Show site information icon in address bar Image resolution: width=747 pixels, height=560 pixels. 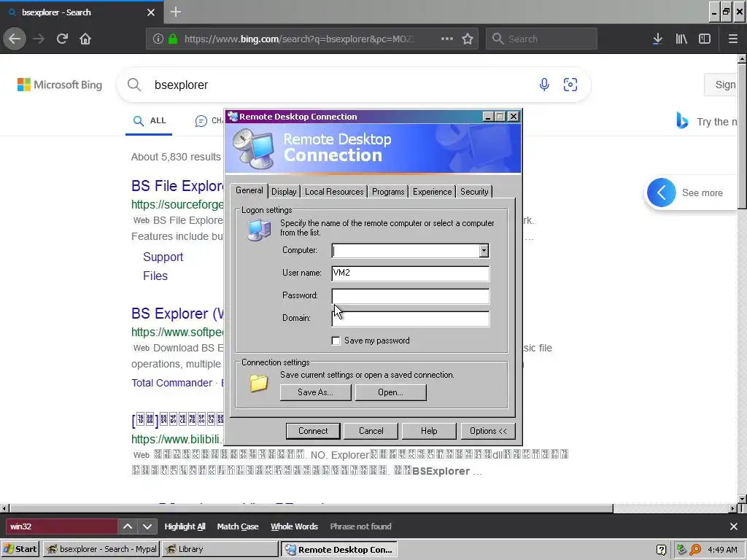[158, 39]
